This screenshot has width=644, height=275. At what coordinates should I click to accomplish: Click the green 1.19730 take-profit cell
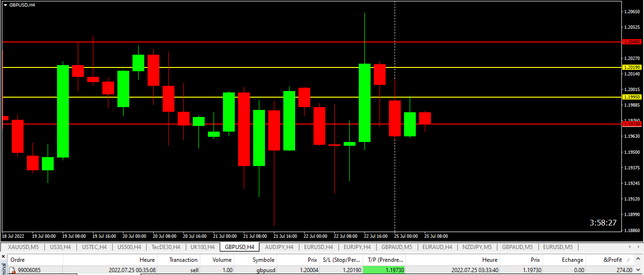tap(384, 270)
